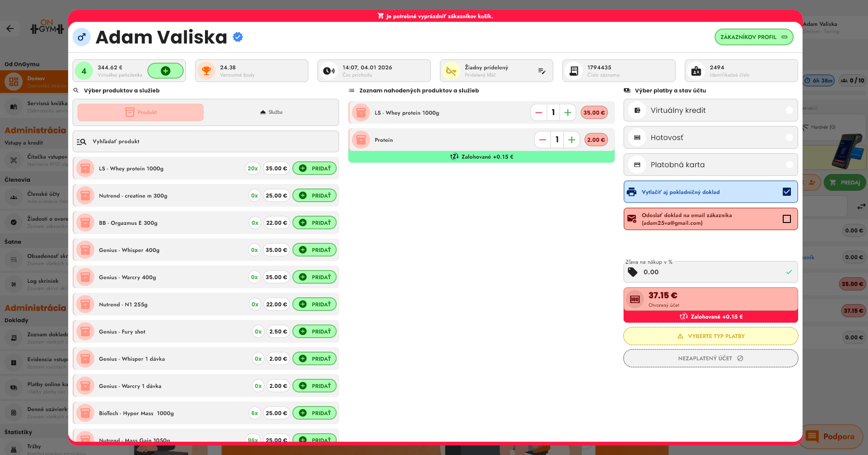Image resolution: width=868 pixels, height=455 pixels.
Task: Click the back arrow in the background page
Action: pyautogui.click(x=10, y=29)
